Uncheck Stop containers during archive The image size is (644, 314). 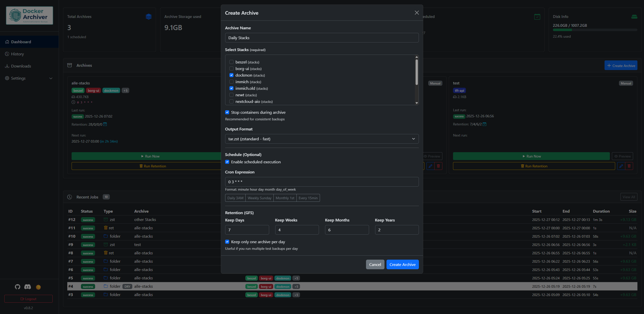point(227,112)
